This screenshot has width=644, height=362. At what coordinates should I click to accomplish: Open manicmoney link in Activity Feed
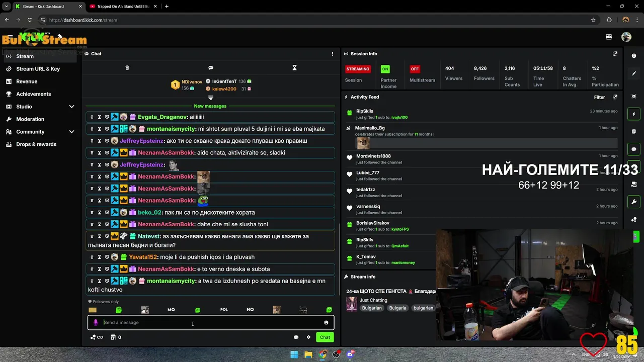tap(403, 262)
